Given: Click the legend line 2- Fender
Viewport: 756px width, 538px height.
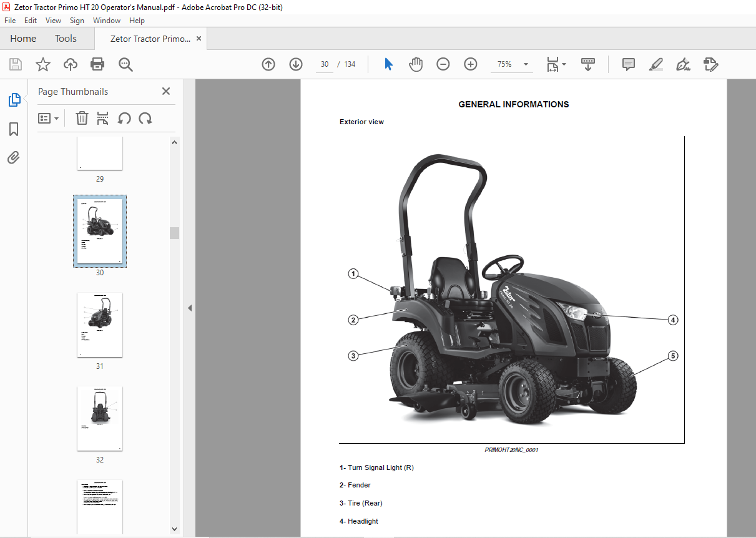Looking at the screenshot, I should pyautogui.click(x=355, y=485).
